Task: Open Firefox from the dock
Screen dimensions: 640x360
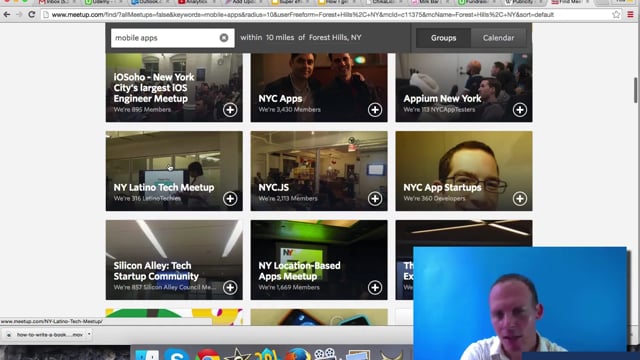Action: click(298, 354)
